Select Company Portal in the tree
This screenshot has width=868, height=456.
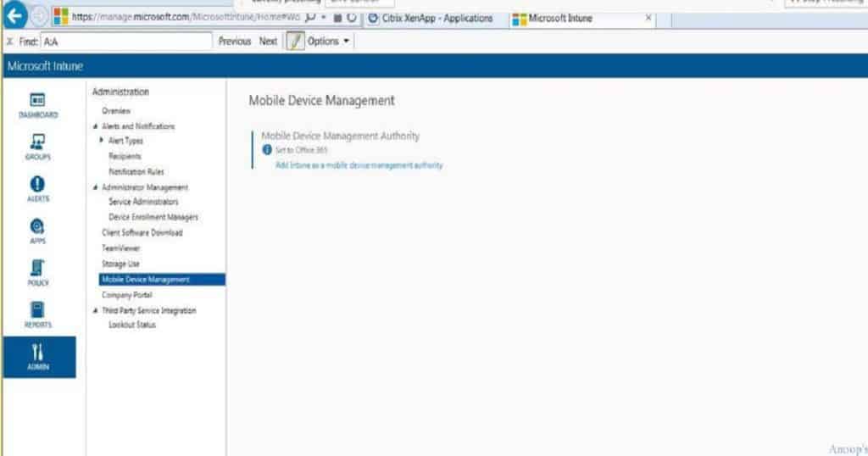(x=127, y=295)
